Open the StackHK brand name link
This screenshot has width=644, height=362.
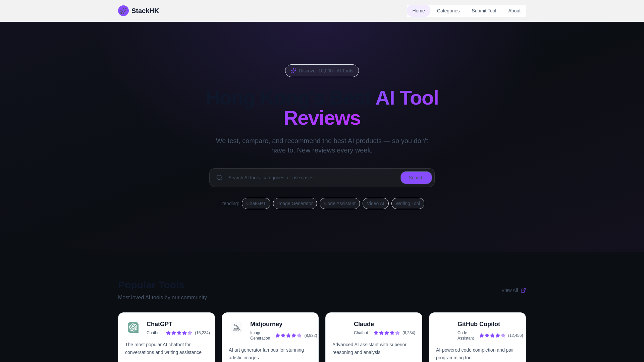click(145, 11)
